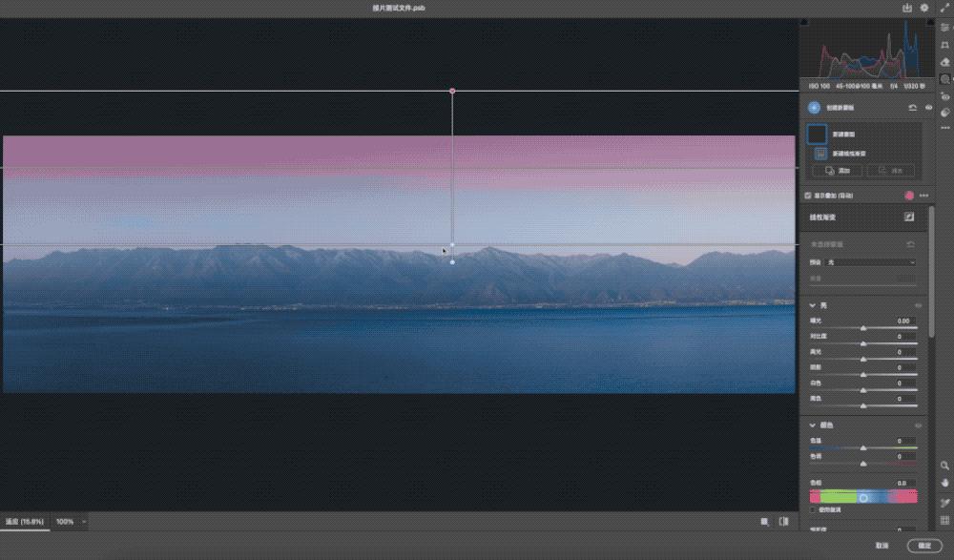Click the pink overlay color swatch
Image resolution: width=954 pixels, height=560 pixels.
[x=909, y=195]
